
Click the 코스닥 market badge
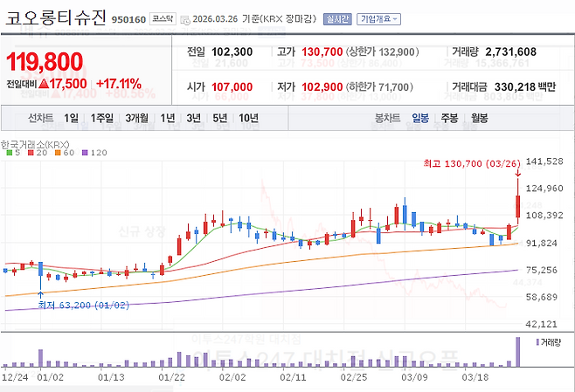pyautogui.click(x=163, y=18)
